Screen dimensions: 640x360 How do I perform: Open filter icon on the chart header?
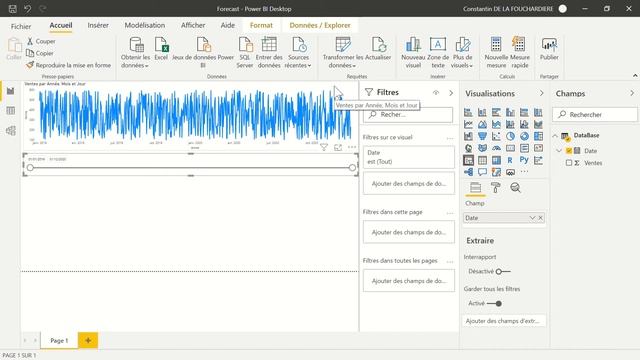[x=324, y=147]
